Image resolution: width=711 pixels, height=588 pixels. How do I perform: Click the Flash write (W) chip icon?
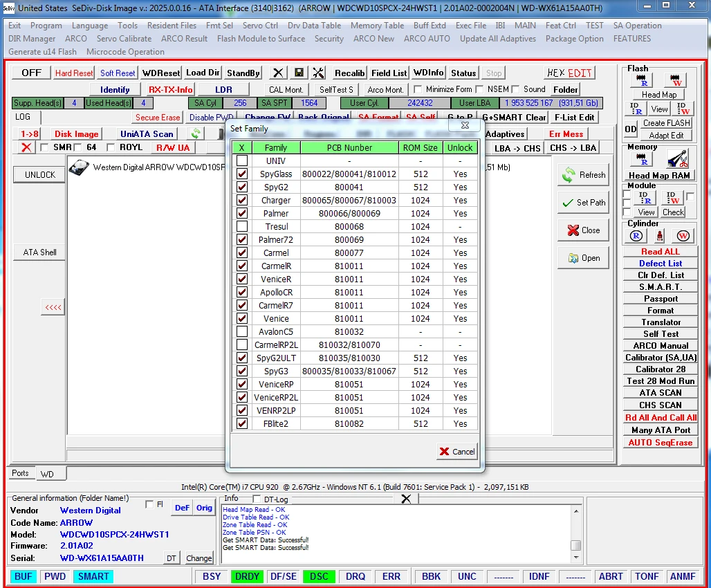pyautogui.click(x=675, y=80)
